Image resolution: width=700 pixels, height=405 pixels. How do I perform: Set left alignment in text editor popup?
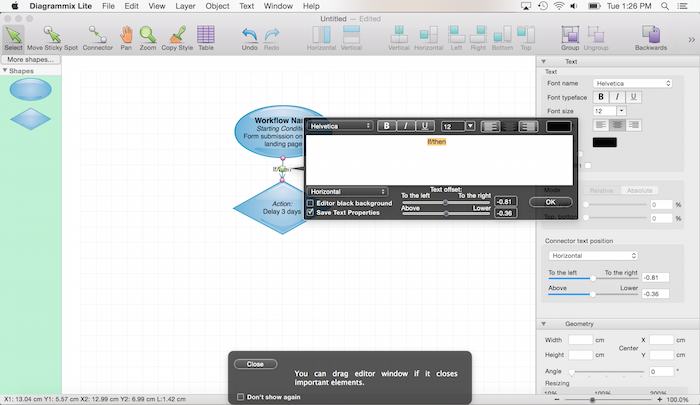[490, 127]
